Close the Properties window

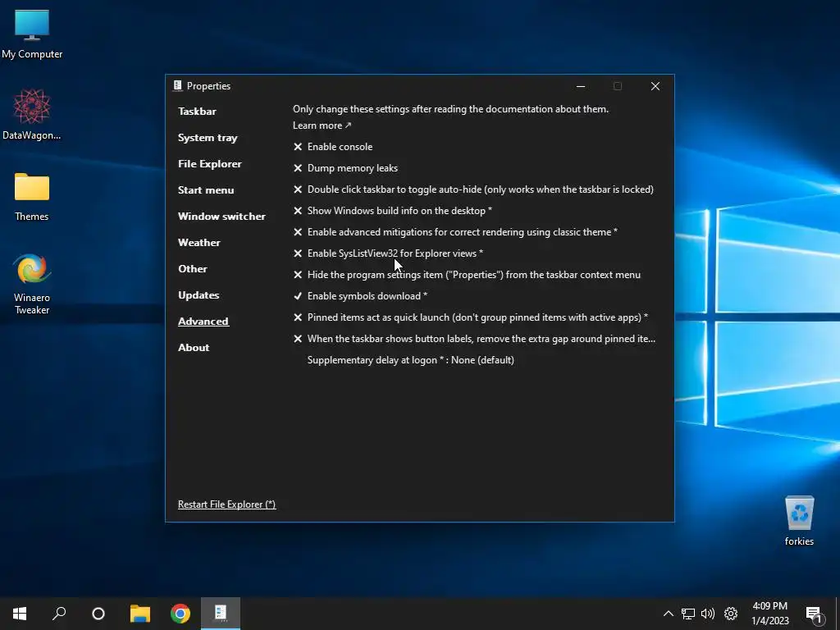click(655, 86)
